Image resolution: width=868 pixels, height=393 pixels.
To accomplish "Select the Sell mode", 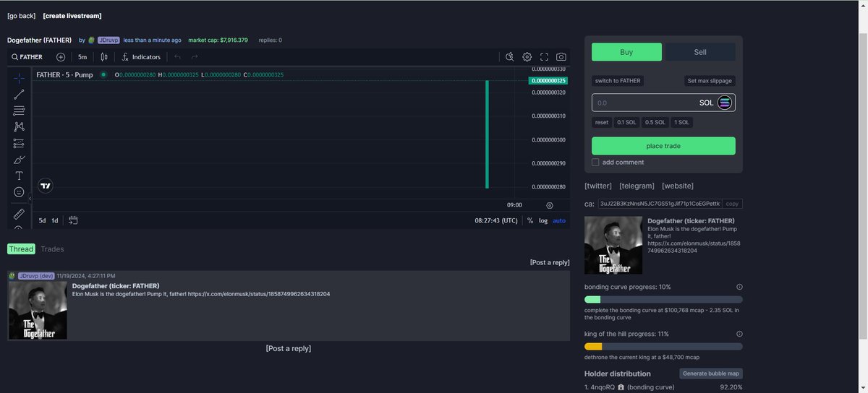I will [700, 52].
